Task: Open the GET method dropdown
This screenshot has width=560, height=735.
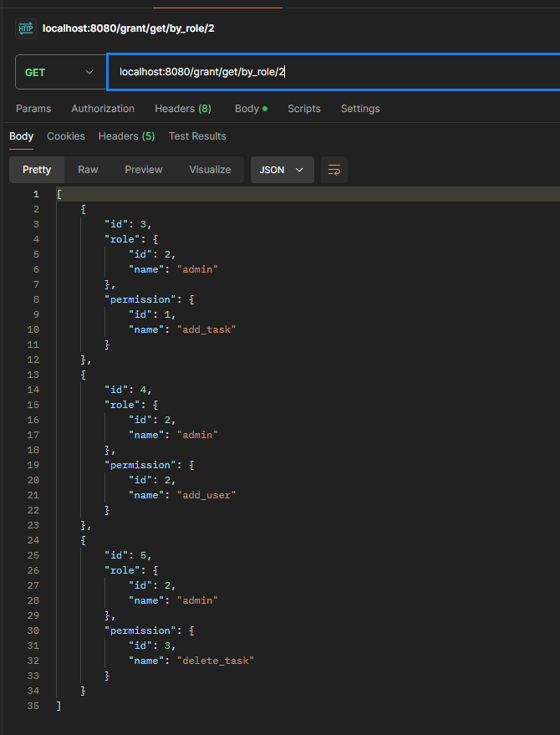Action: click(x=59, y=73)
